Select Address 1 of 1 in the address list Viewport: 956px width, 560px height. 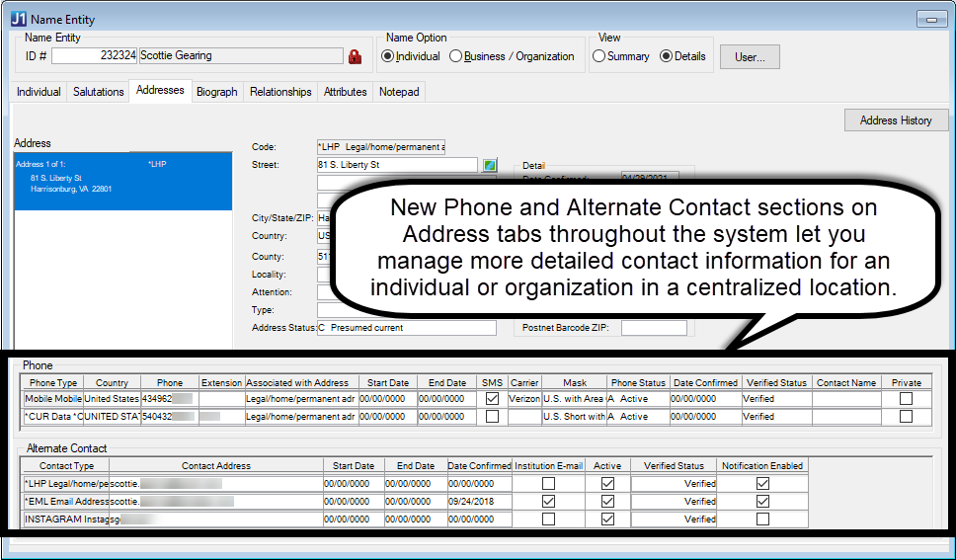click(x=122, y=176)
